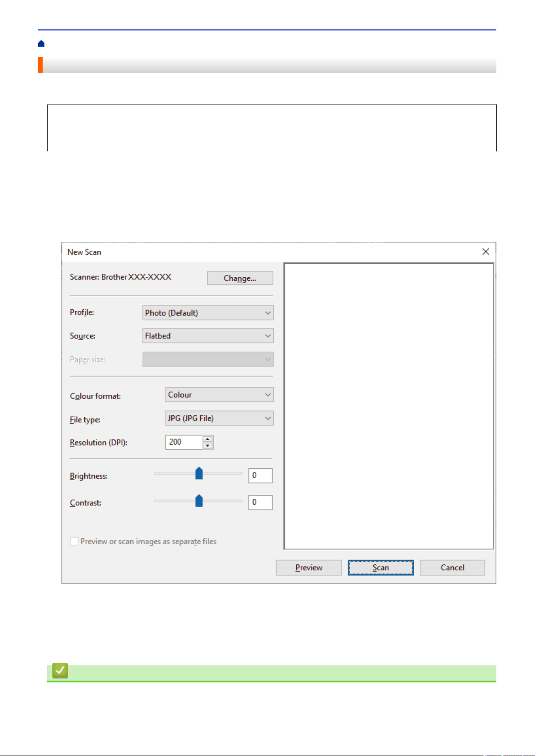Screen dimensions: 535x756
Task: Close the New Scan dialog
Action: tap(486, 252)
